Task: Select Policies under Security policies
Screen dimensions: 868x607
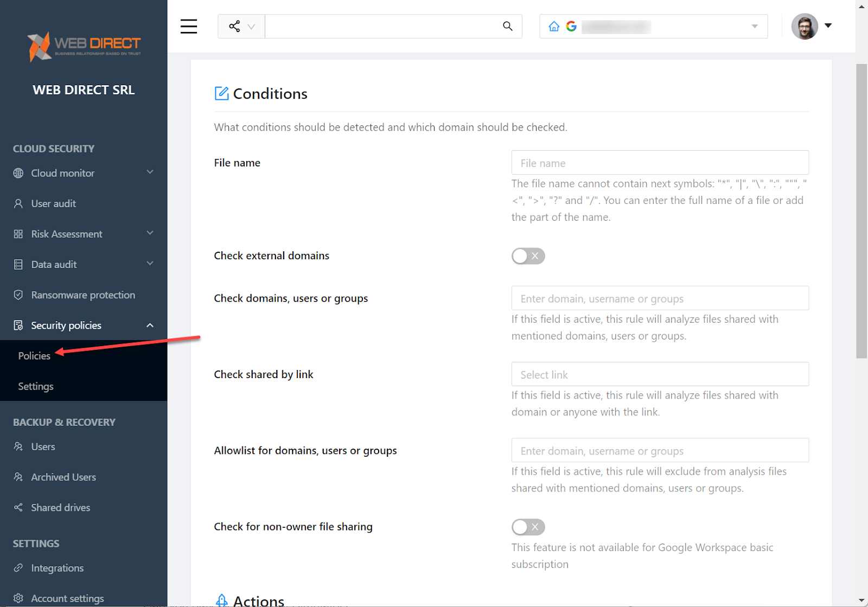Action: tap(34, 356)
